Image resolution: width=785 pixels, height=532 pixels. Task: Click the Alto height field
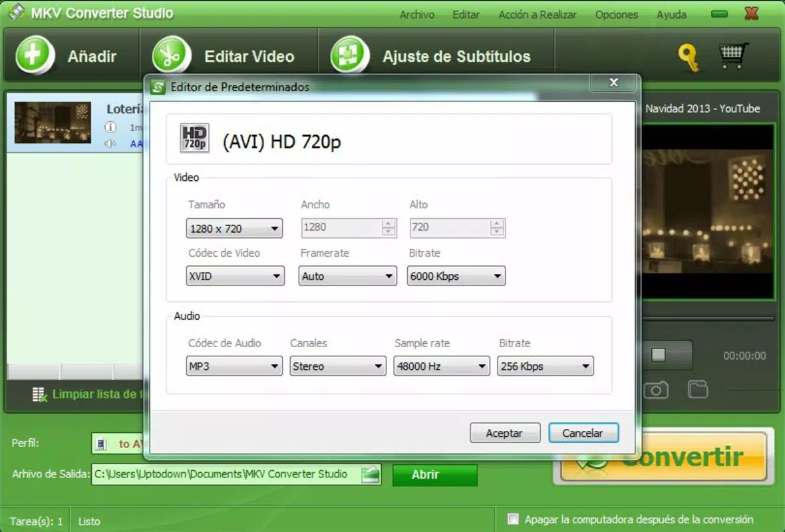point(450,227)
